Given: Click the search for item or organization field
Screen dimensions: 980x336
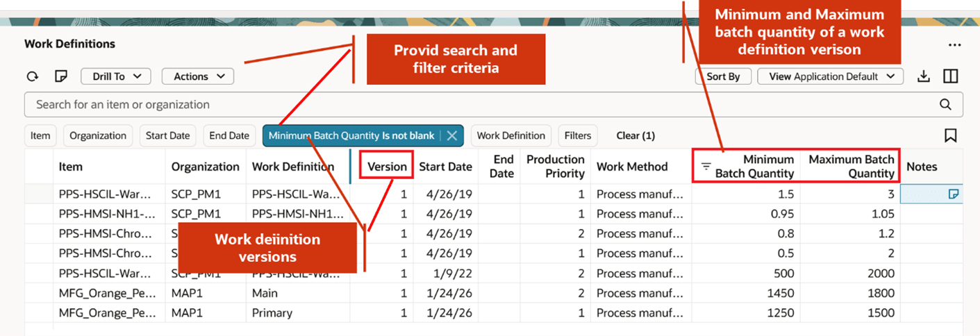Looking at the screenshot, I should click(x=494, y=105).
